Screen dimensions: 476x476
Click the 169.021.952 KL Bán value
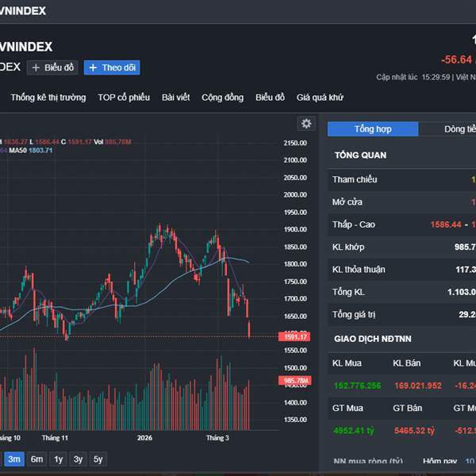coord(418,386)
